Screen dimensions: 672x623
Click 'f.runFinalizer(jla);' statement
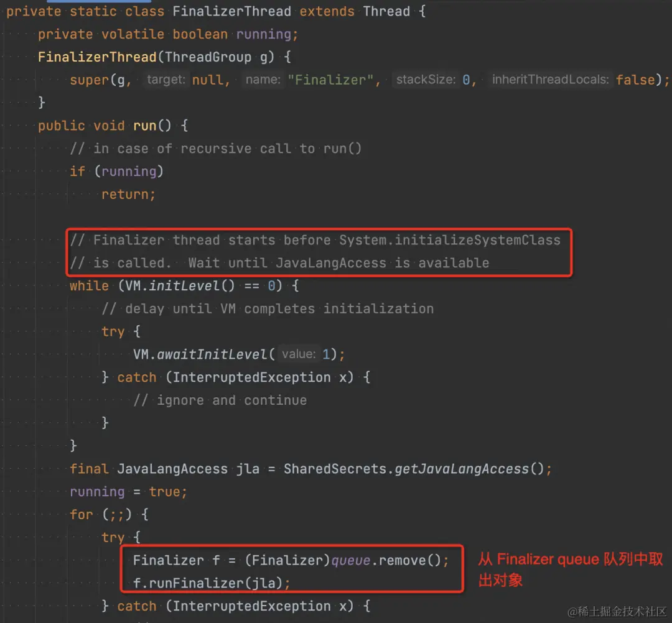[212, 583]
